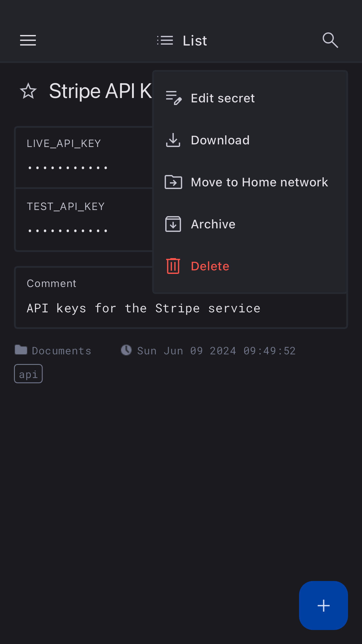Click the Archive box icon
This screenshot has height=644, width=362.
point(173,224)
